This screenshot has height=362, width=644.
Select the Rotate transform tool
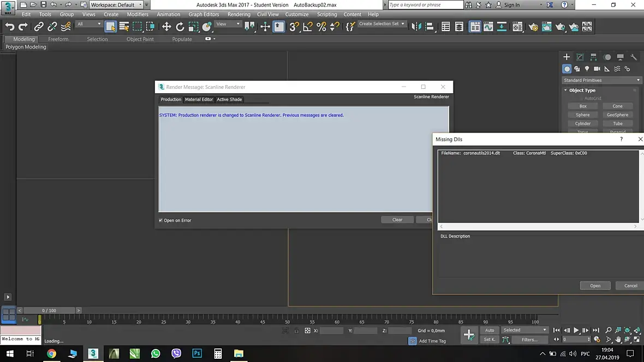180,27
